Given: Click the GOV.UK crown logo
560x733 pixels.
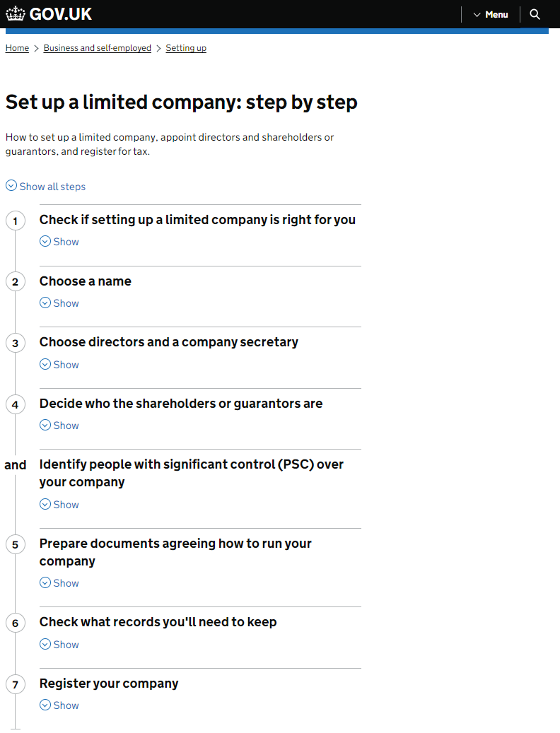Looking at the screenshot, I should 16,14.
